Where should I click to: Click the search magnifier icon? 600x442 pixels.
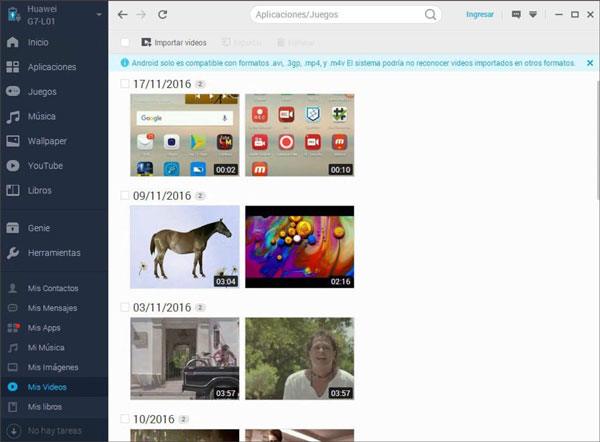(430, 15)
